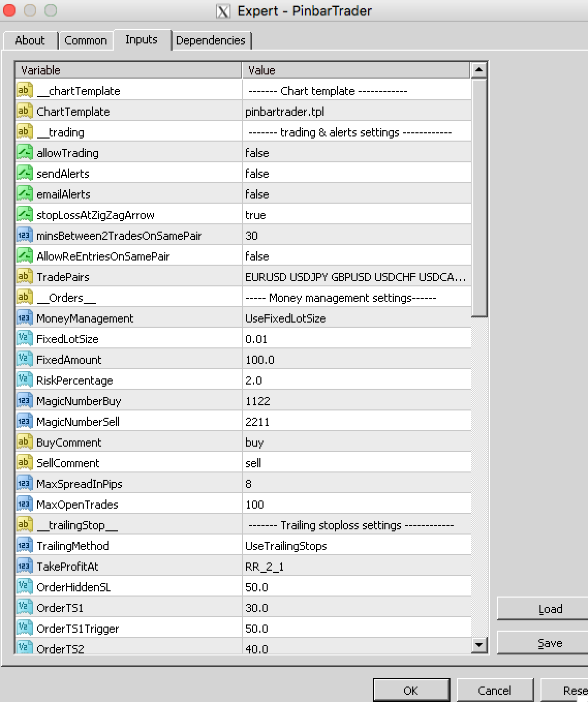The height and width of the screenshot is (702, 588).
Task: Click the integer icon beside TrailingMethod
Action: (25, 545)
